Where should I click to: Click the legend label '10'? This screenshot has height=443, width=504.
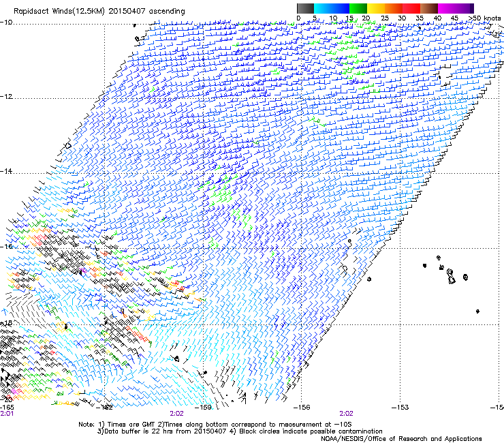(x=333, y=18)
